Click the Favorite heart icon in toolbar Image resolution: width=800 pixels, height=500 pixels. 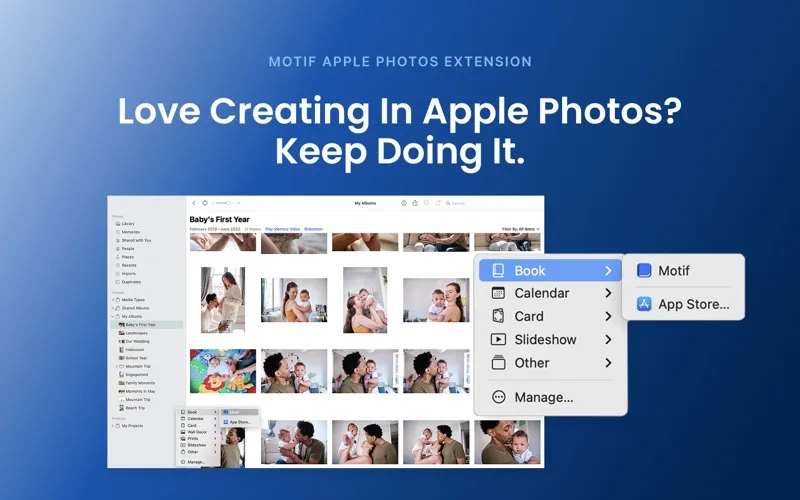tap(427, 203)
